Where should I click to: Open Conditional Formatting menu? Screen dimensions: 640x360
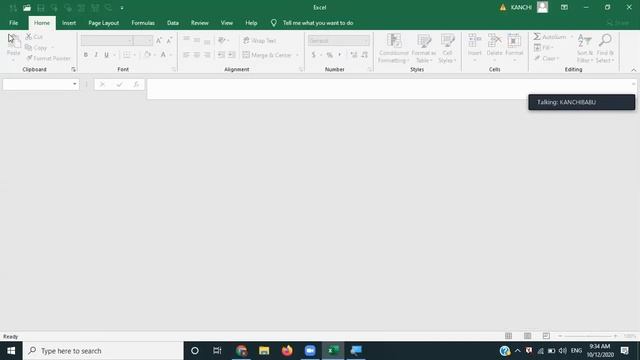pyautogui.click(x=393, y=48)
